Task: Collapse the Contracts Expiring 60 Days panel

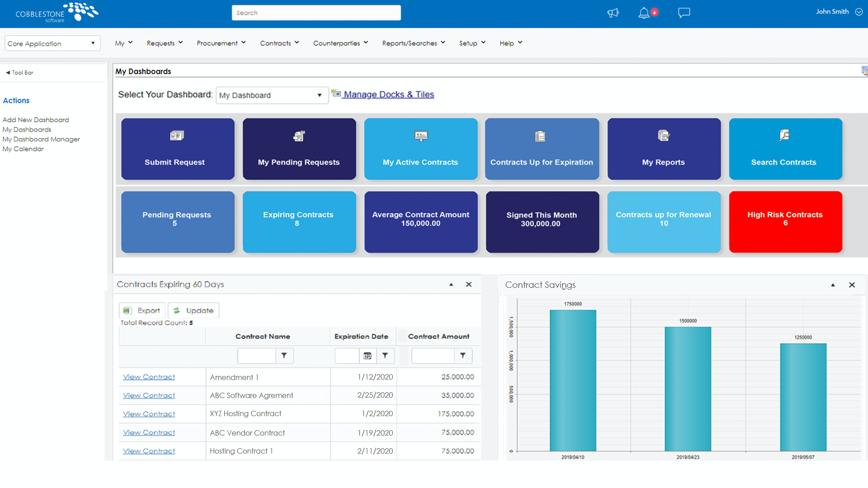Action: pyautogui.click(x=451, y=284)
